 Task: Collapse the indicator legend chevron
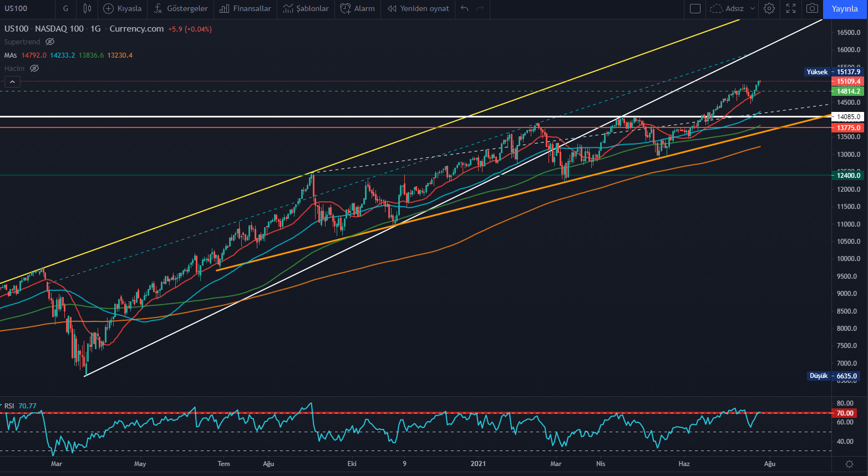pyautogui.click(x=12, y=82)
